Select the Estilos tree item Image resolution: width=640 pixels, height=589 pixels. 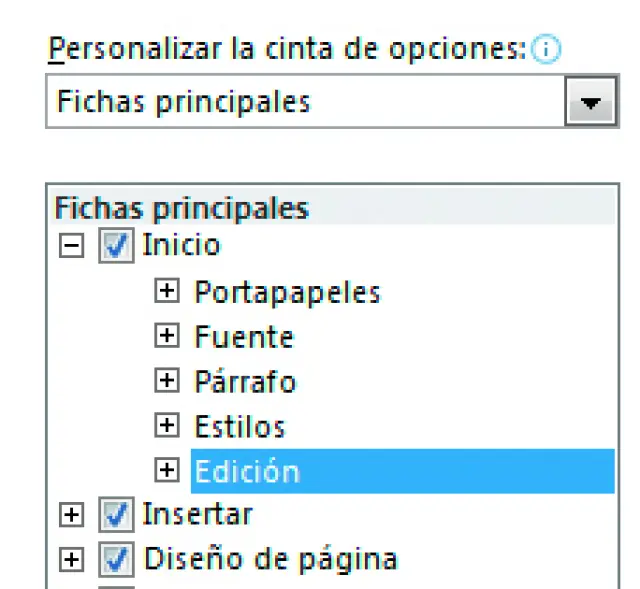coord(240,426)
